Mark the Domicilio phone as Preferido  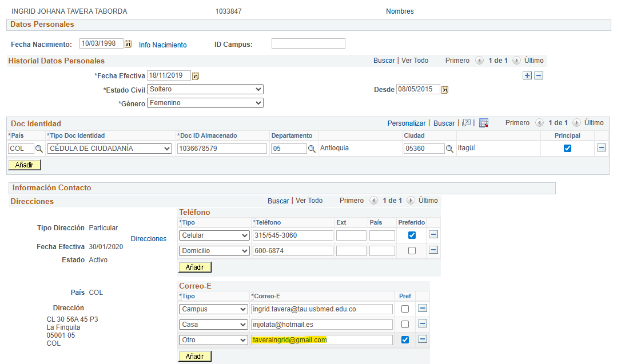pos(412,250)
